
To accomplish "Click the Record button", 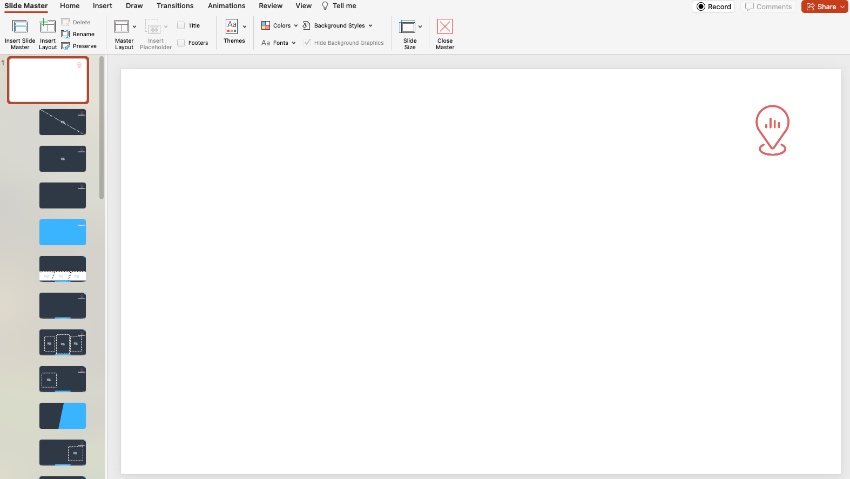I will coord(714,7).
